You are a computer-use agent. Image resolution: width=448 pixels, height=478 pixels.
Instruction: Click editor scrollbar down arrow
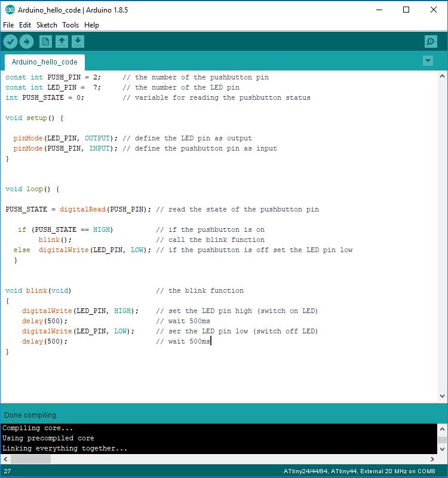(x=442, y=396)
